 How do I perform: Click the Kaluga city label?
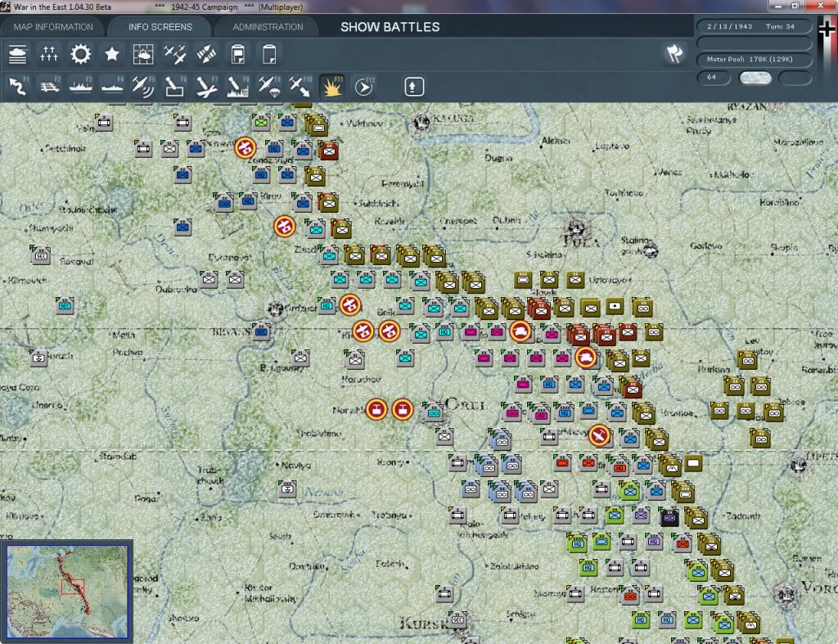(453, 118)
